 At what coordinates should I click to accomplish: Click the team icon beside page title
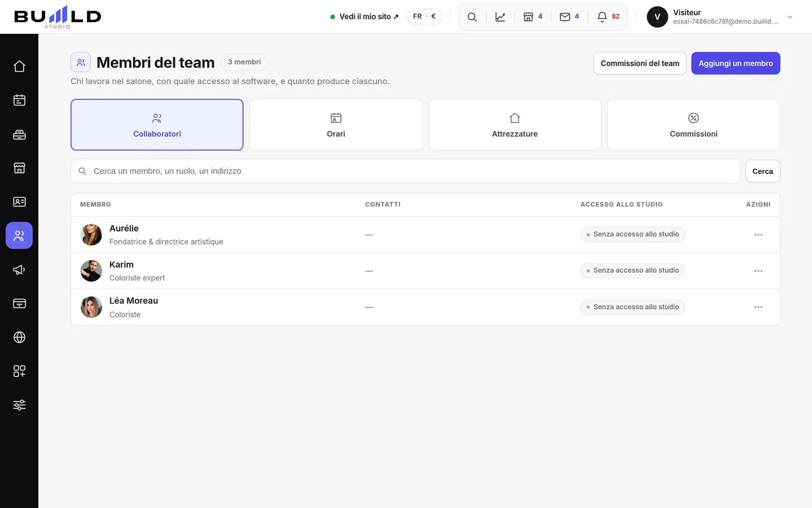81,62
